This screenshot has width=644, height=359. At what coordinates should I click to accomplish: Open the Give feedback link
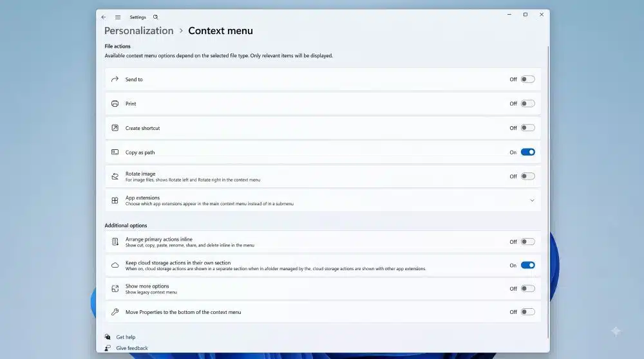(132, 348)
